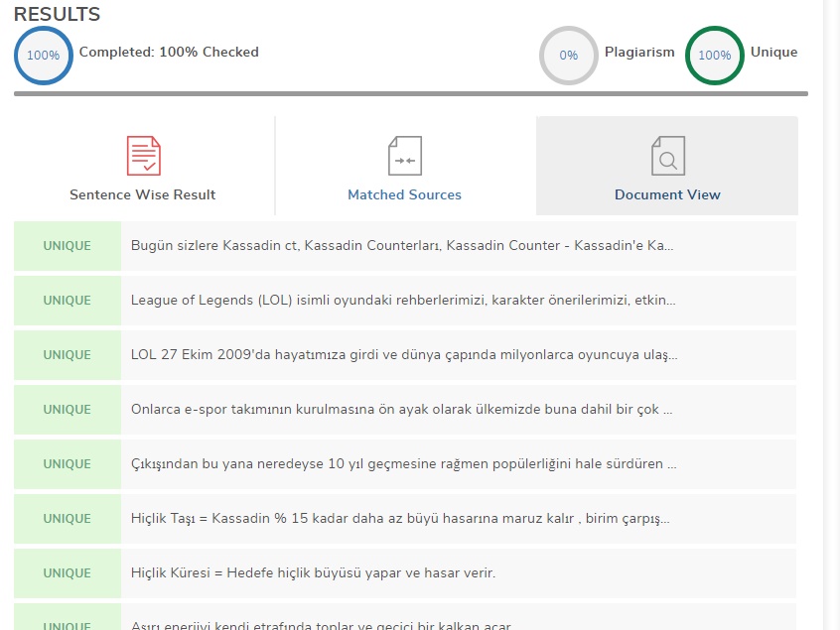Viewport: 840px width, 630px height.
Task: Click the UNIQUE badge beside 'Onlarca e-spor'
Action: pos(68,410)
